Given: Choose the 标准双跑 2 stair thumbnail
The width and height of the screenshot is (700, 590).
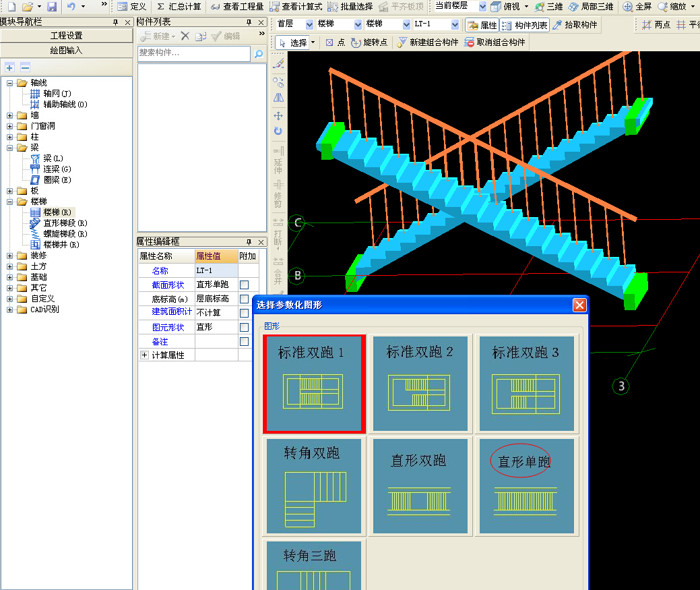Looking at the screenshot, I should [420, 384].
